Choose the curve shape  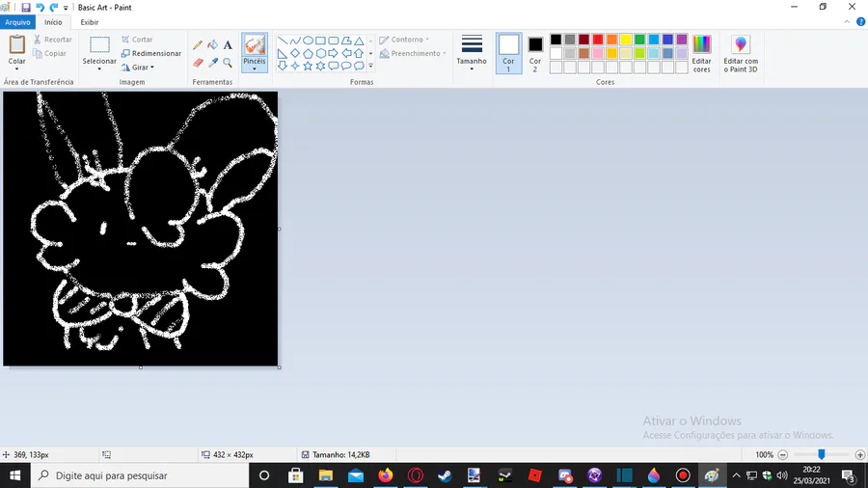pos(295,41)
